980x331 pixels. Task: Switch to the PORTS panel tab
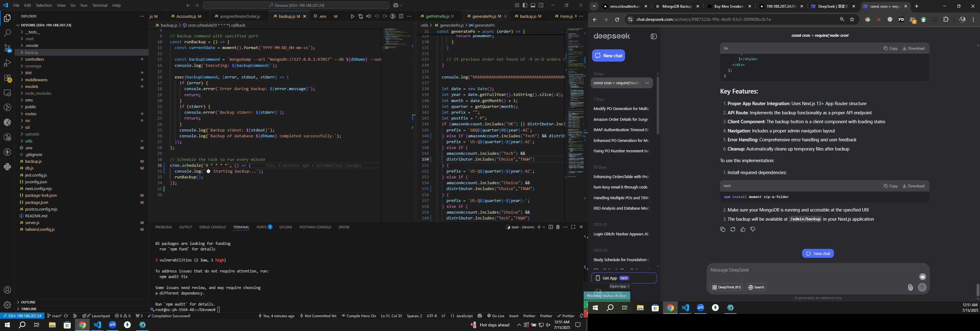[264, 227]
